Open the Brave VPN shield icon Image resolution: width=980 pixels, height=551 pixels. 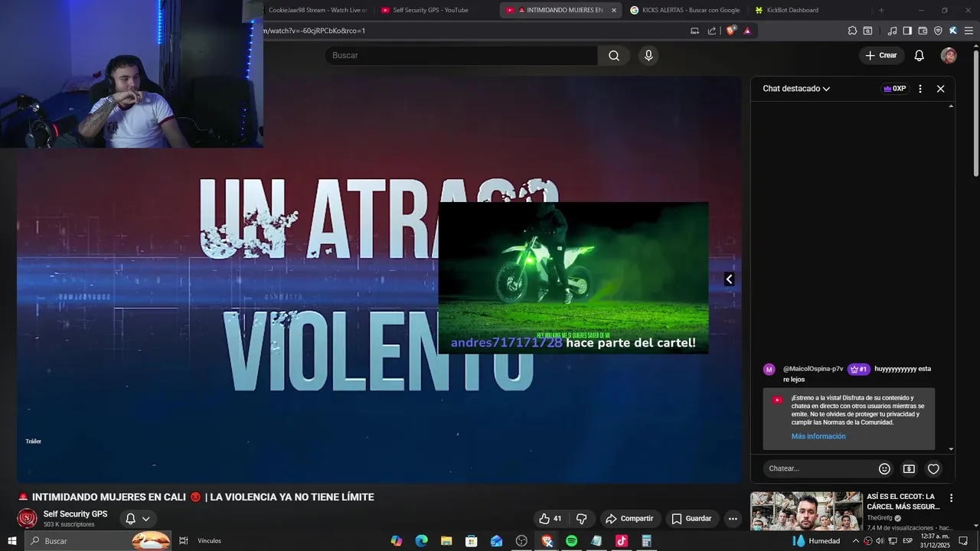click(938, 31)
